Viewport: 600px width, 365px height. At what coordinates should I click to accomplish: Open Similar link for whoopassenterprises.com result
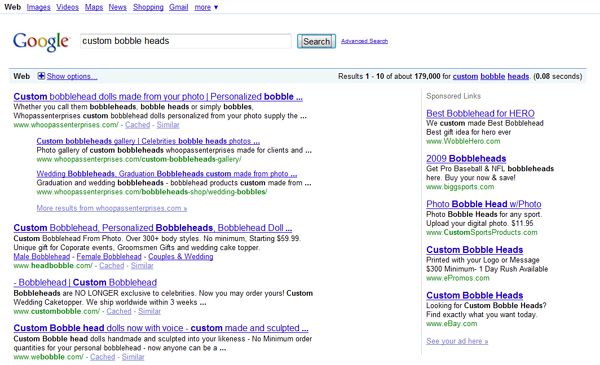tap(168, 125)
